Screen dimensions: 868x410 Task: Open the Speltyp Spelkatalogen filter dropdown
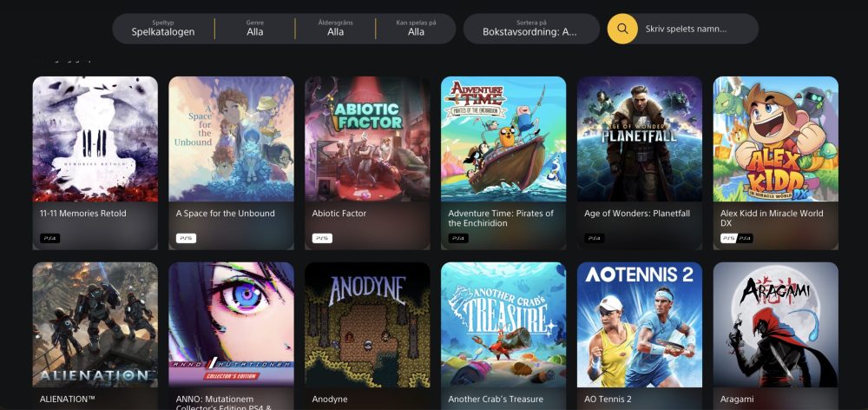pyautogui.click(x=163, y=29)
